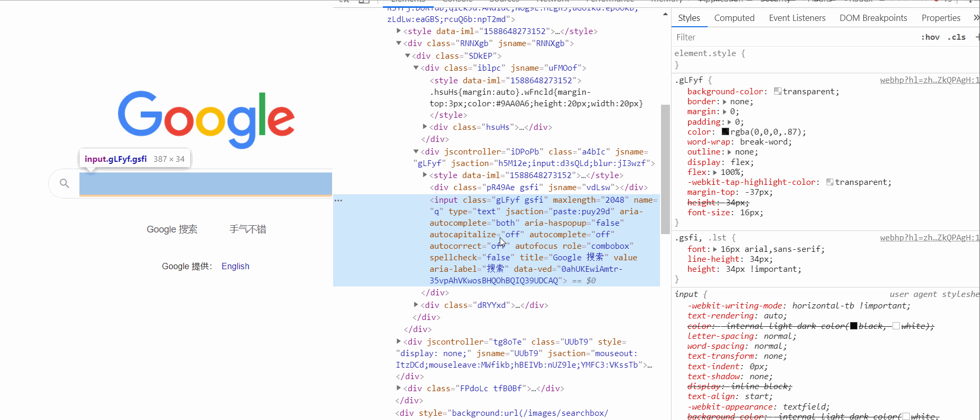Expand the padding shorthand property triangle
This screenshot has width=980, height=420.
point(730,122)
